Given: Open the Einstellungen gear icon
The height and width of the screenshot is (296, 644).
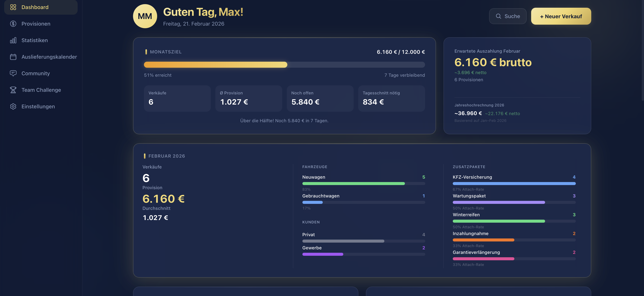Looking at the screenshot, I should coord(13,106).
